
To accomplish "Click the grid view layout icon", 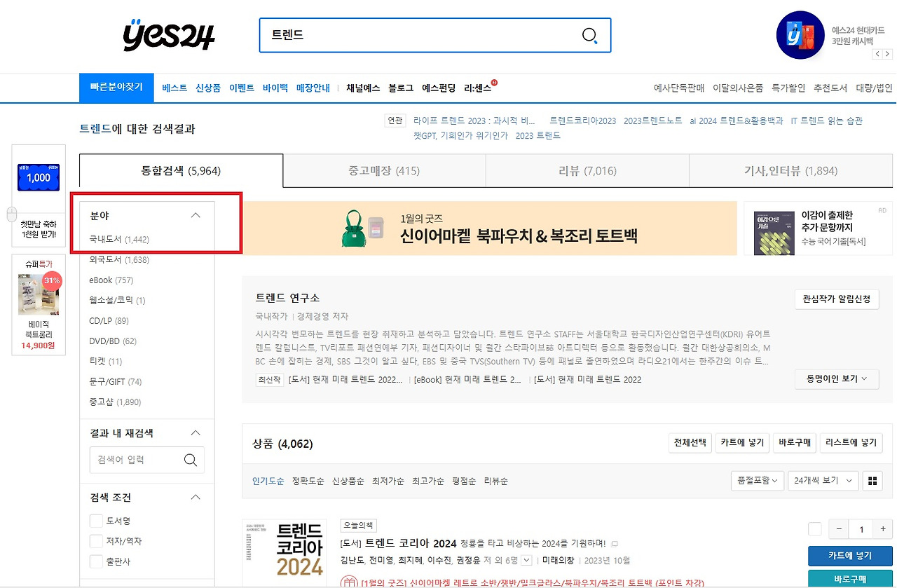I will (870, 481).
